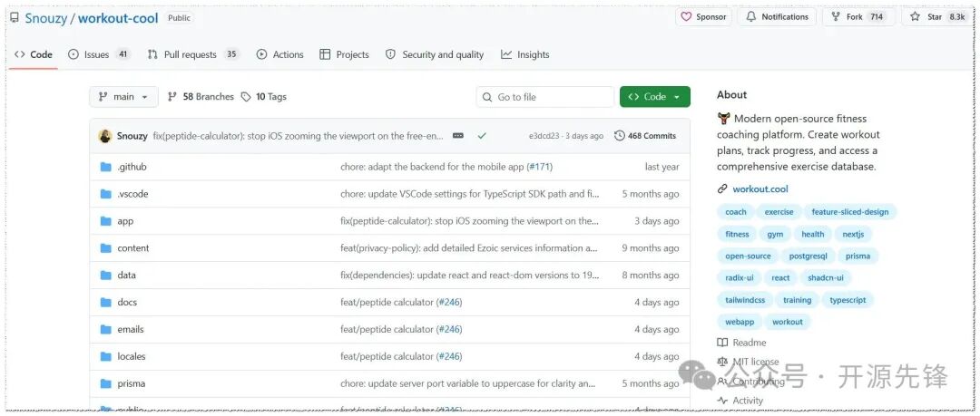The height and width of the screenshot is (416, 980).
Task: Open the emails folder
Action: point(130,329)
